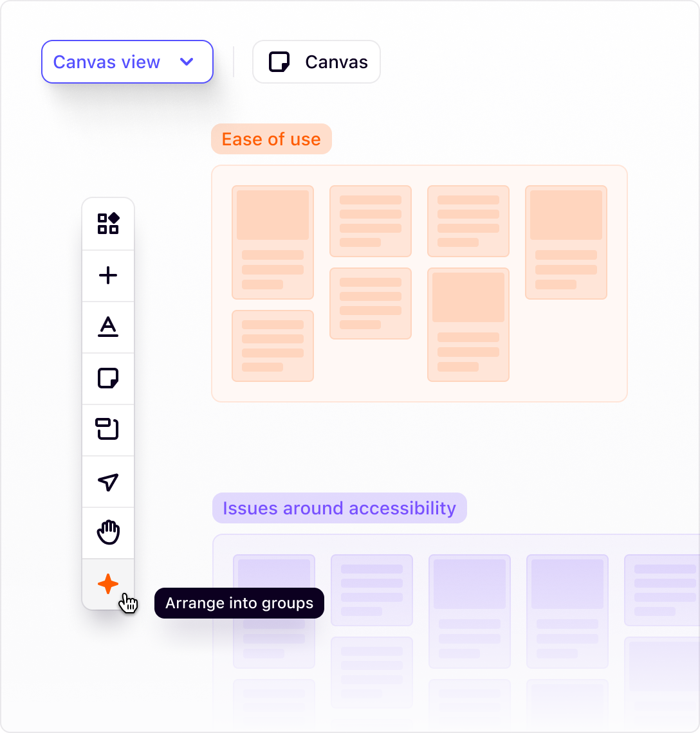Select the frame tool in the toolbar
Screen dimensions: 700x733
point(108,430)
